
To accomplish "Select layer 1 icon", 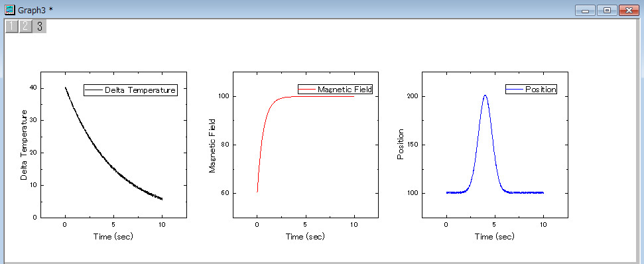I will click(12, 27).
